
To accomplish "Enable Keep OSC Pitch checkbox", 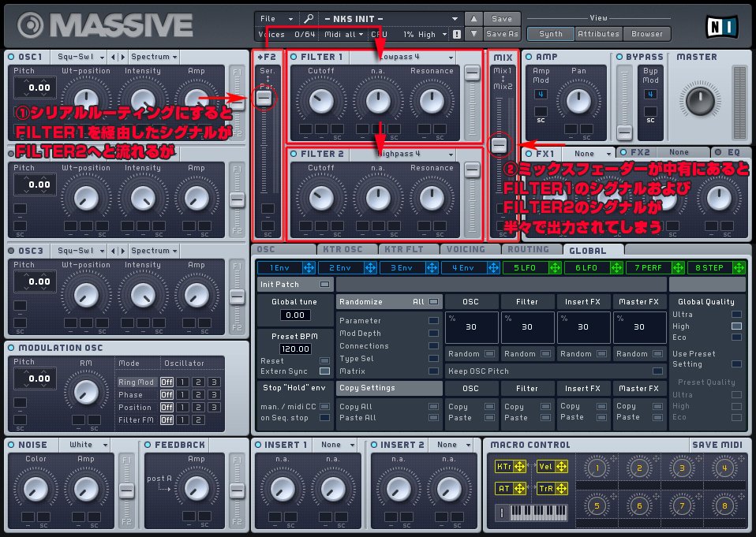I will (x=657, y=371).
